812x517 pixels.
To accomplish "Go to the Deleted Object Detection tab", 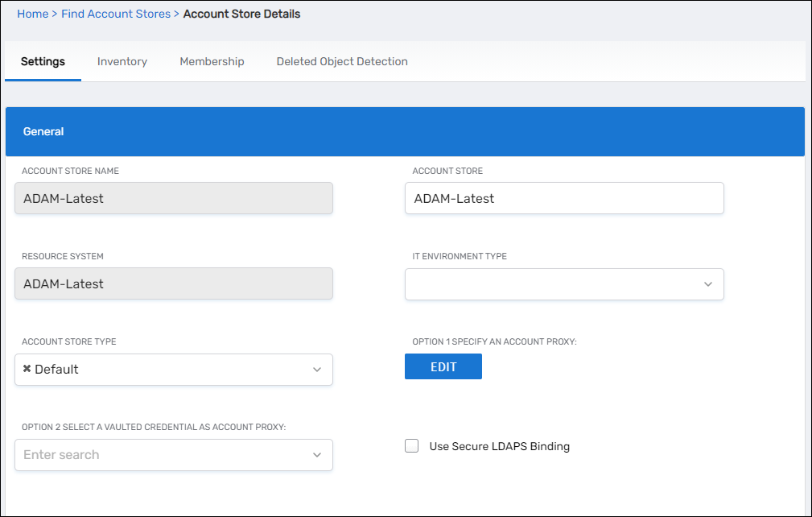I will click(x=342, y=61).
